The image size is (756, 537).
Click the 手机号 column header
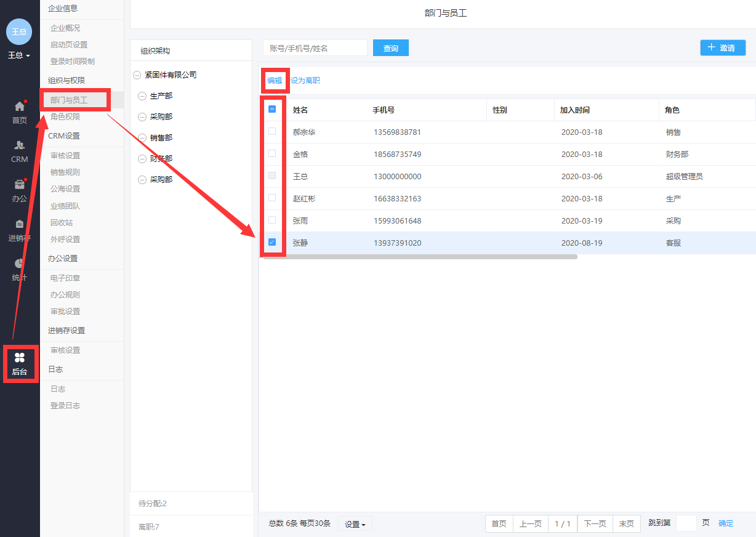pyautogui.click(x=384, y=110)
